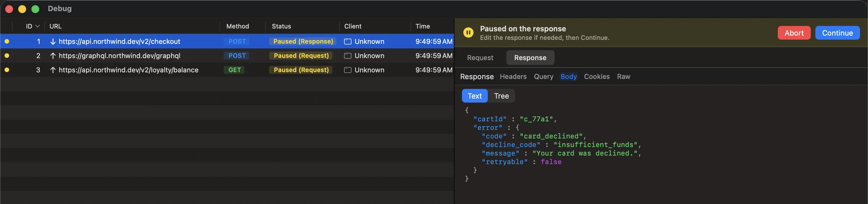
Task: Open the Headers sub-tab
Action: click(513, 76)
